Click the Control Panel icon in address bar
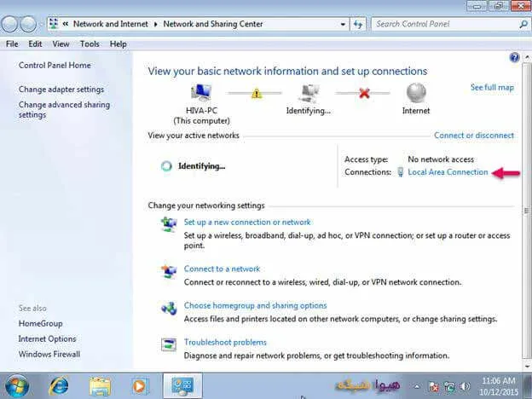 pos(54,24)
